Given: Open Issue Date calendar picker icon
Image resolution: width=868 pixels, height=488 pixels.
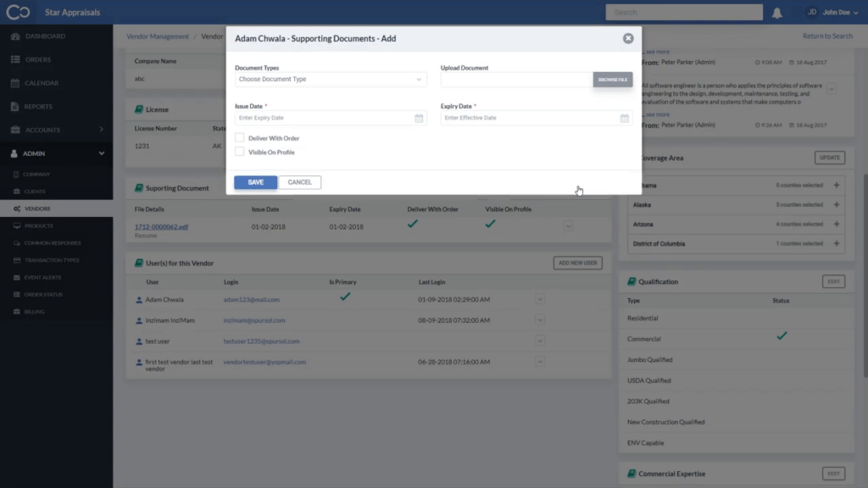Looking at the screenshot, I should (419, 118).
